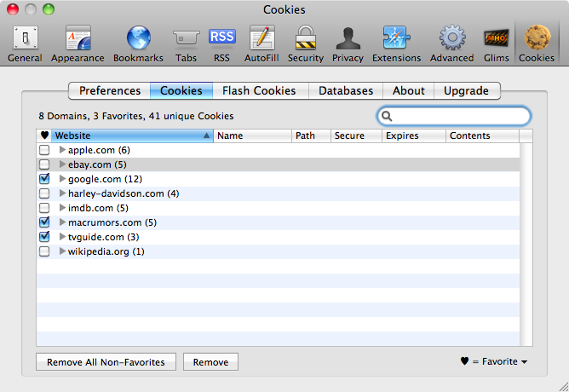Switch to the Flash Cookies tab
Image resolution: width=569 pixels, height=392 pixels.
click(259, 90)
